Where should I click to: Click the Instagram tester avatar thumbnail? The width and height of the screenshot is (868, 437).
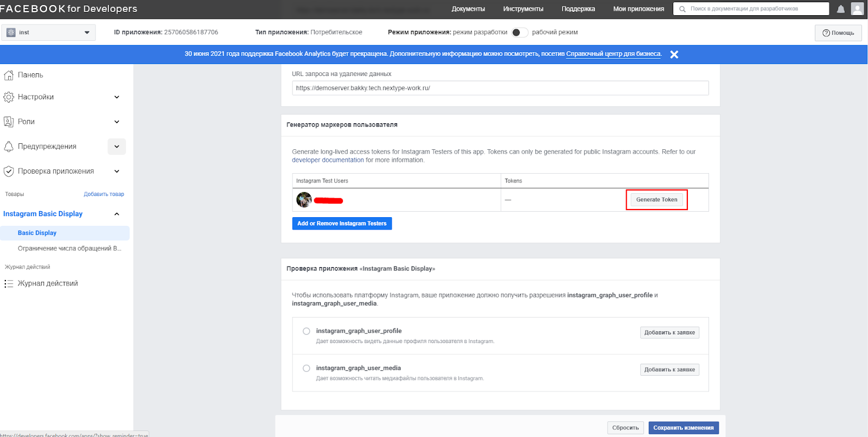point(304,200)
